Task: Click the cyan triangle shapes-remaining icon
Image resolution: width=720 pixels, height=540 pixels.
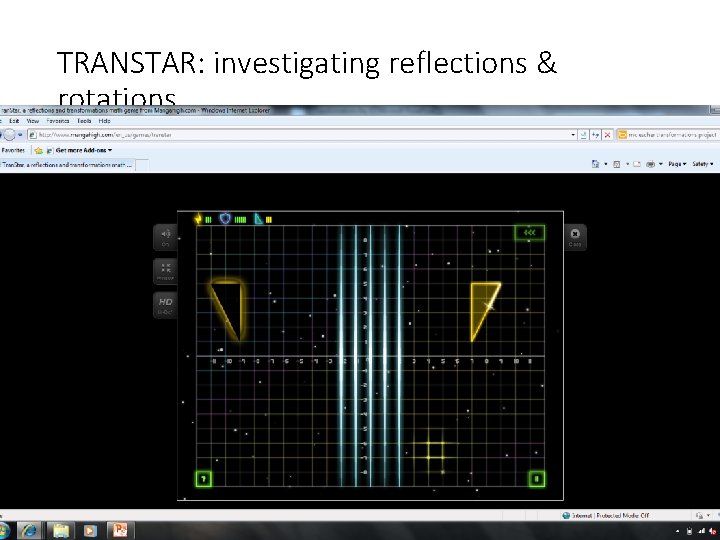Action: point(259,219)
